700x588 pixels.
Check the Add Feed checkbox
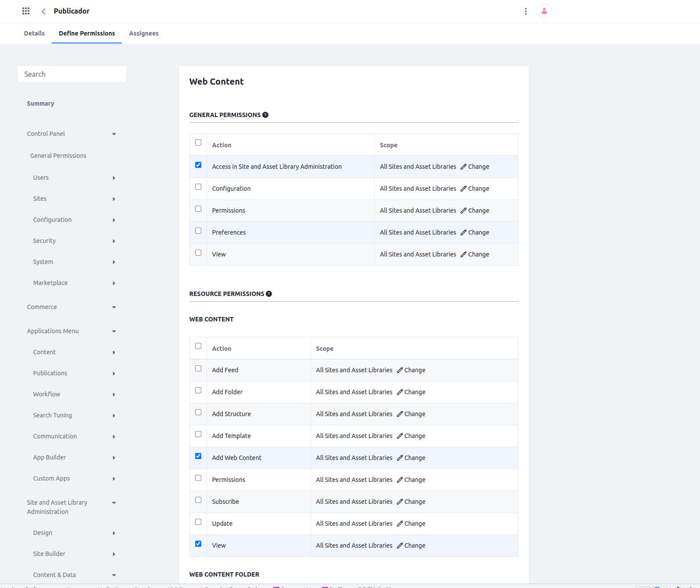[x=198, y=368]
